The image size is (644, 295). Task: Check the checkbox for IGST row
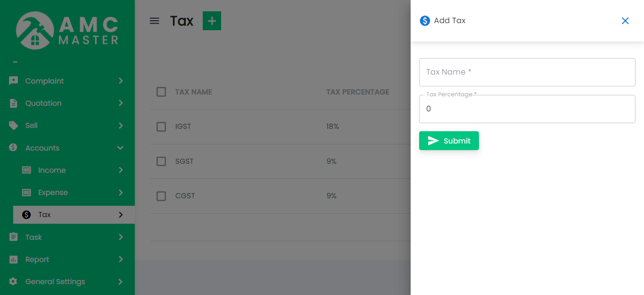point(161,126)
